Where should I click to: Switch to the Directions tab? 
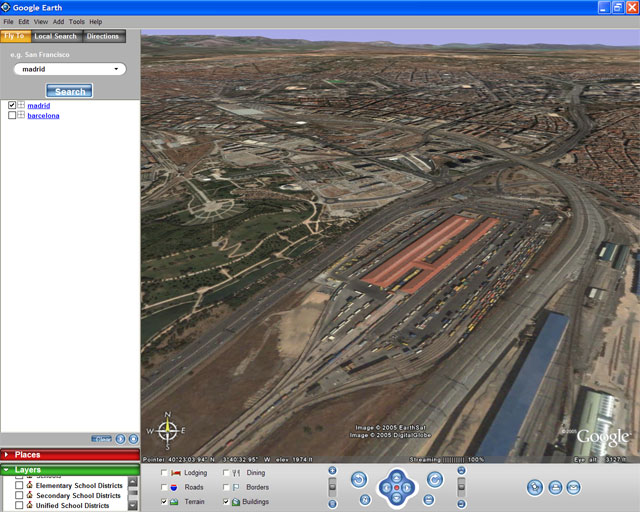pos(103,37)
